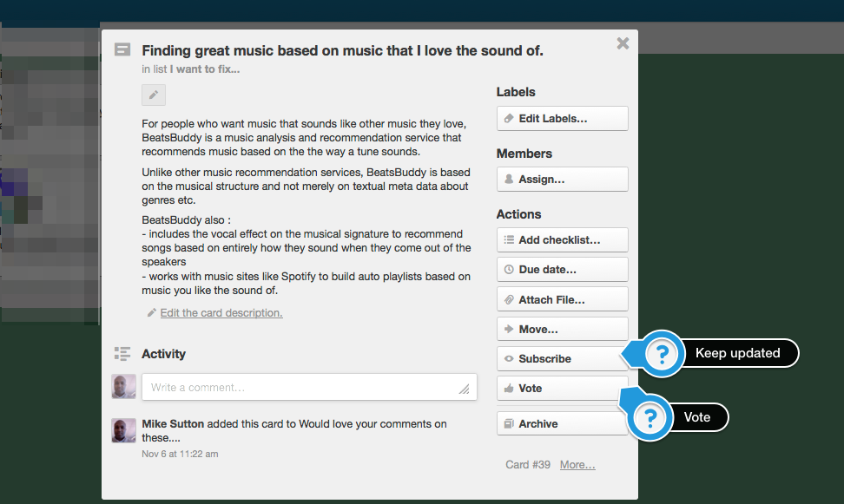Viewport: 844px width, 504px height.
Task: Click the Activity section icon
Action: [x=122, y=354]
